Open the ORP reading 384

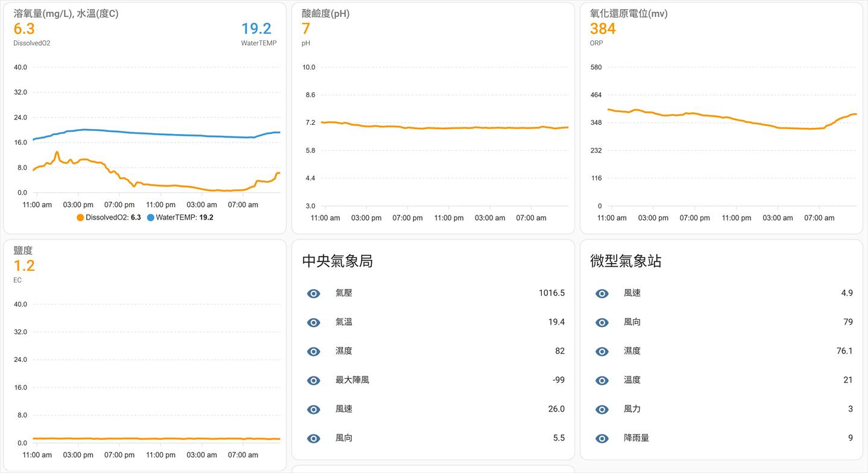pyautogui.click(x=603, y=29)
